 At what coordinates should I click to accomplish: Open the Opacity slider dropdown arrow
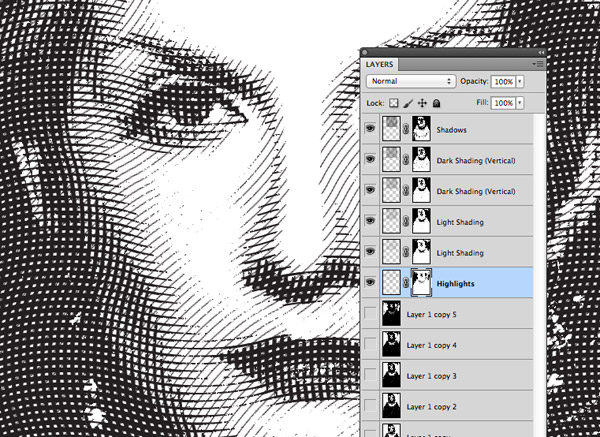click(x=520, y=79)
